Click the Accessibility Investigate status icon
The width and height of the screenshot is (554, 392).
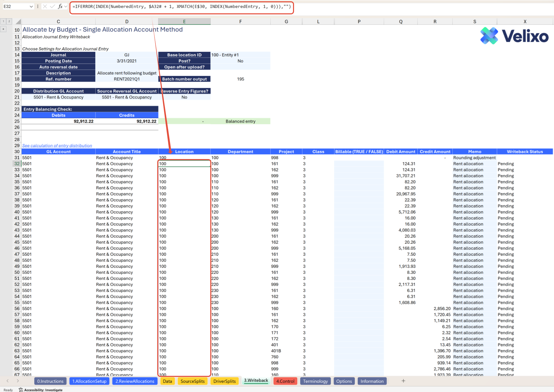click(x=21, y=390)
